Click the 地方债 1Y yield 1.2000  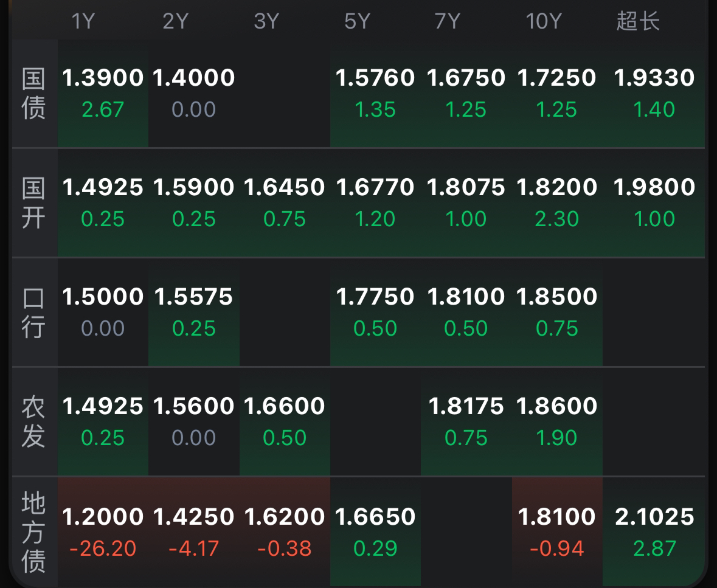coord(103,517)
